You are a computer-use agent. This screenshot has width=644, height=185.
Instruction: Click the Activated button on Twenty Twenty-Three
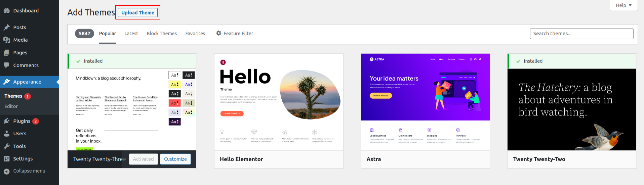144,159
